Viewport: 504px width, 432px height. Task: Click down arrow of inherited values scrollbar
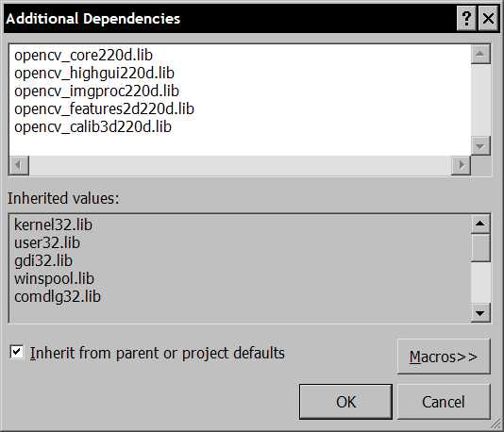(480, 313)
